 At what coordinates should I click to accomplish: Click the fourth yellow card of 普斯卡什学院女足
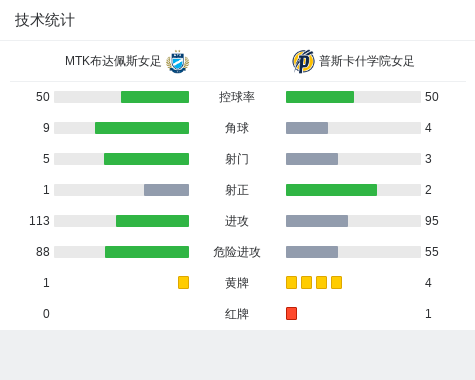pyautogui.click(x=336, y=282)
